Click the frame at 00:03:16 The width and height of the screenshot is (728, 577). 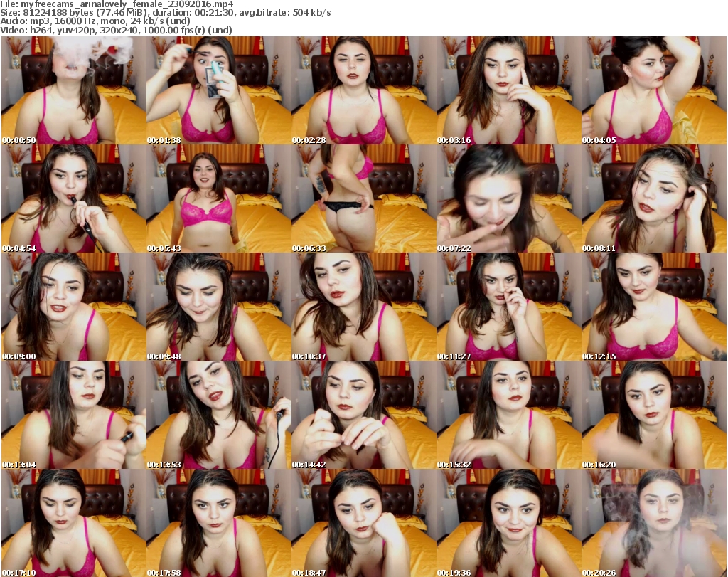pyautogui.click(x=509, y=90)
